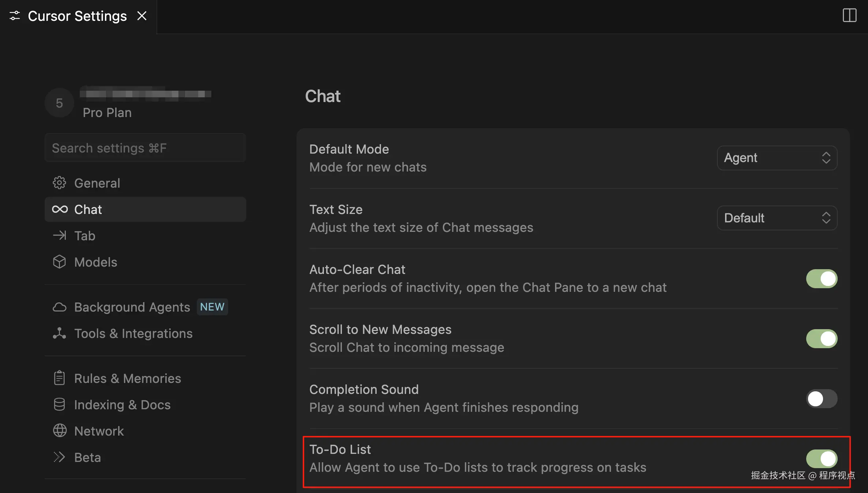Open the Tab settings section
The height and width of the screenshot is (493, 868).
pyautogui.click(x=85, y=236)
